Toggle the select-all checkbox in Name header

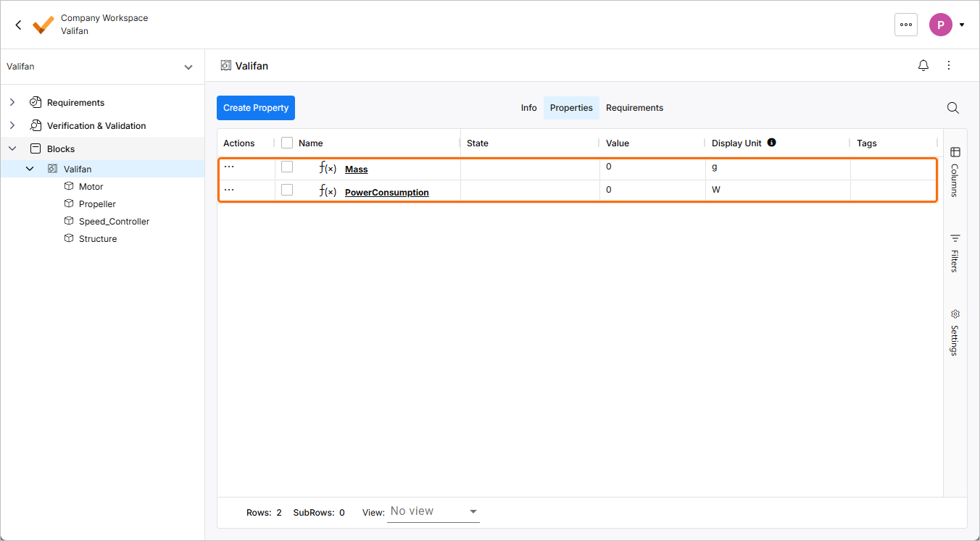[287, 143]
